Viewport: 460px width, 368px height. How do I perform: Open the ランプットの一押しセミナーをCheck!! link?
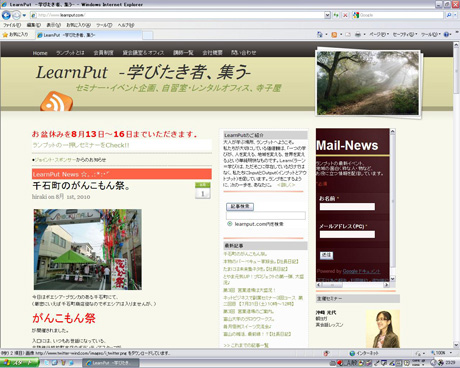81,145
